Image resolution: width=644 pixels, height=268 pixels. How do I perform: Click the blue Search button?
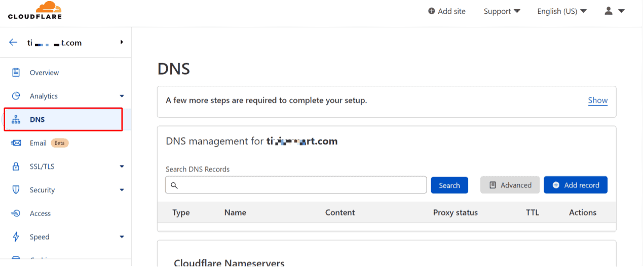coord(449,185)
